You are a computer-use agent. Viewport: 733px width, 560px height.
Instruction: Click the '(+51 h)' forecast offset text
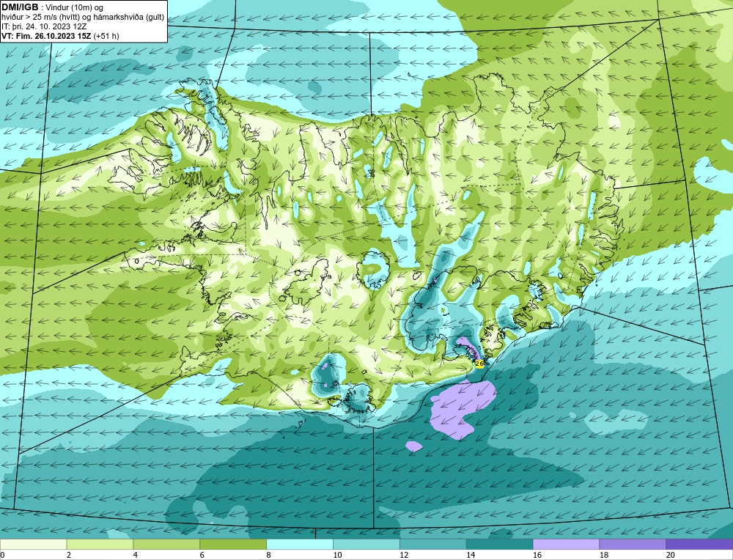pos(106,36)
